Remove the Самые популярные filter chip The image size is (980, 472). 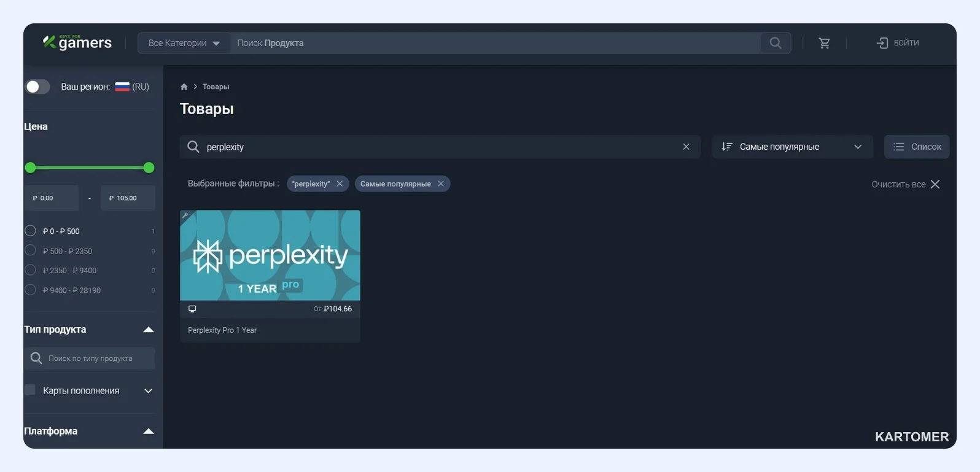441,184
